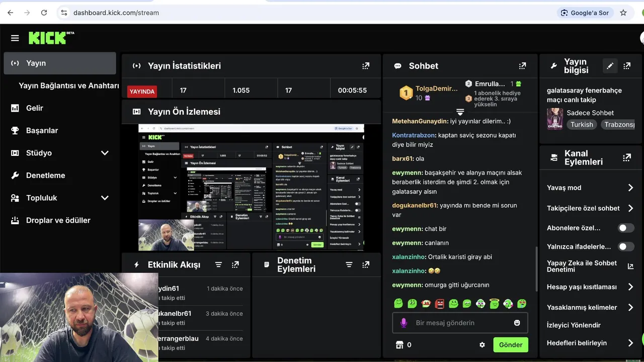Image resolution: width=644 pixels, height=362 pixels.
Task: Open the hamburger navigation menu
Action: click(x=15, y=38)
